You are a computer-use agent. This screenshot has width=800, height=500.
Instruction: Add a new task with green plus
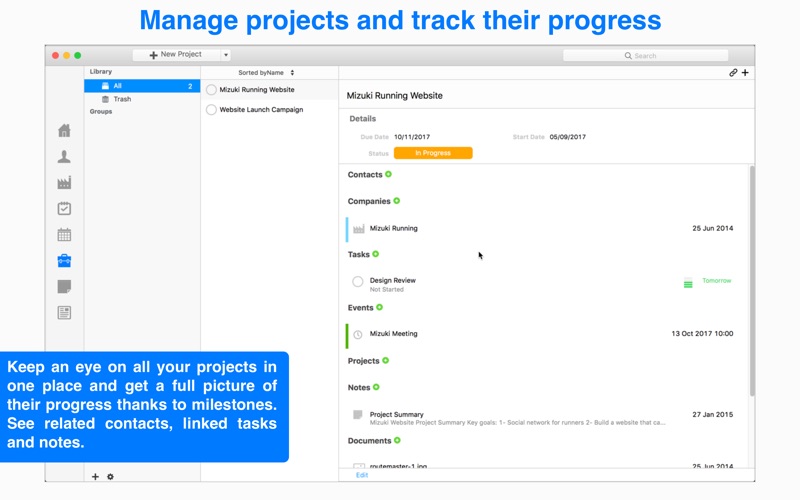pyautogui.click(x=376, y=254)
